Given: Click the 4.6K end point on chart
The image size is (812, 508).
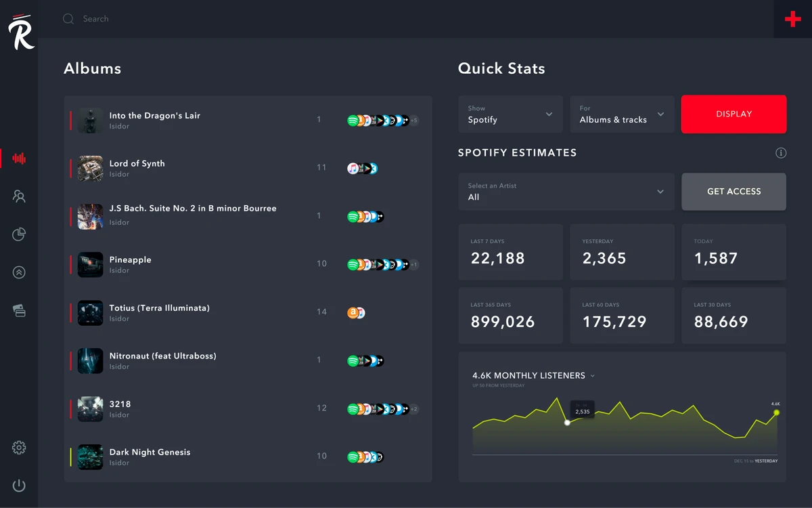Looking at the screenshot, I should [x=777, y=412].
